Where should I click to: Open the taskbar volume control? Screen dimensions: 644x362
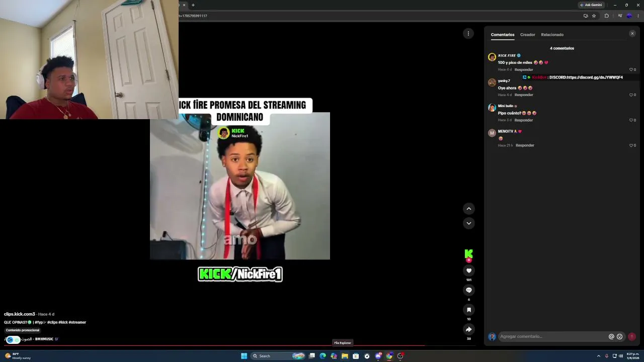tap(621, 356)
